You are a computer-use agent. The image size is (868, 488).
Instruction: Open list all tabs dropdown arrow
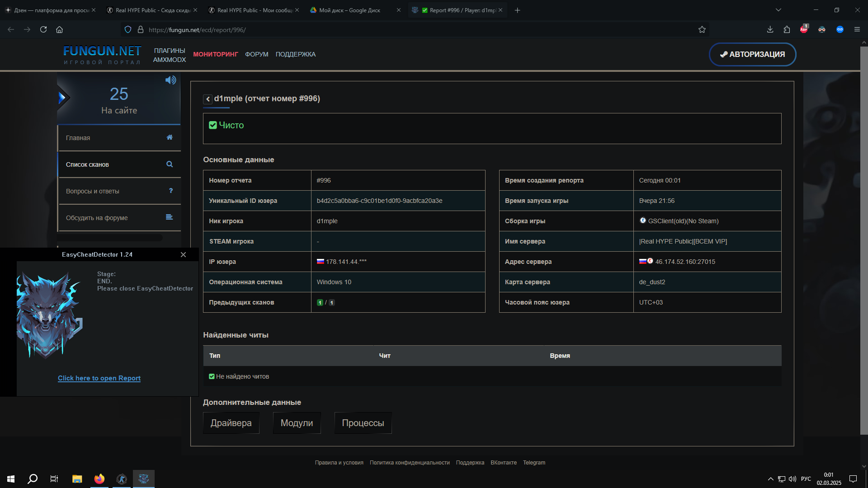[778, 10]
